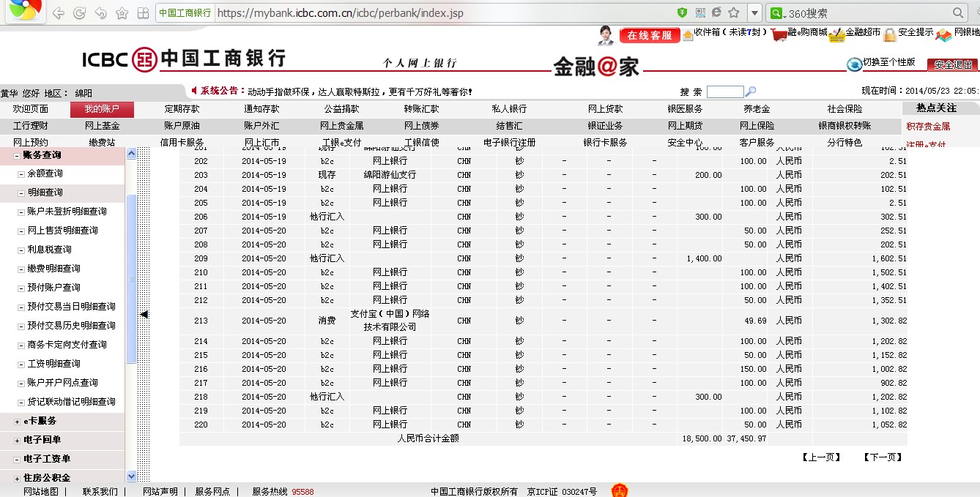Click the browser back arrow icon

[x=59, y=13]
